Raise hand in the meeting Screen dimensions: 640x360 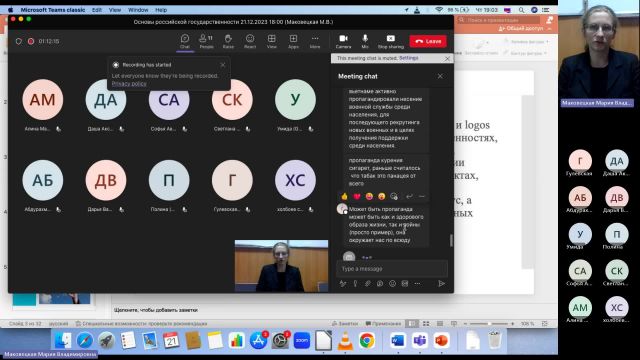[x=228, y=41]
